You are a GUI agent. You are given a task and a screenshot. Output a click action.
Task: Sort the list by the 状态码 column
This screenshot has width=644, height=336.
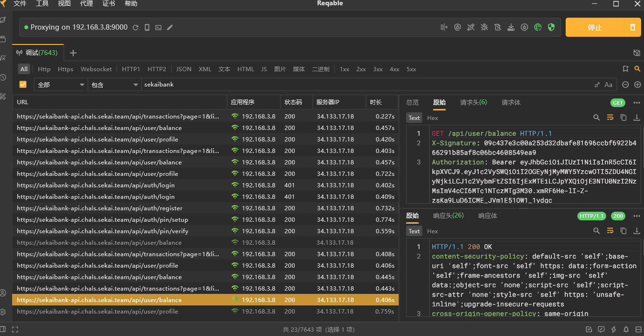tap(296, 102)
